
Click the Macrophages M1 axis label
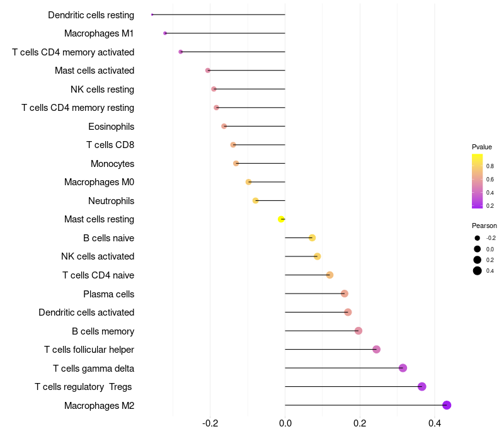[x=99, y=33]
